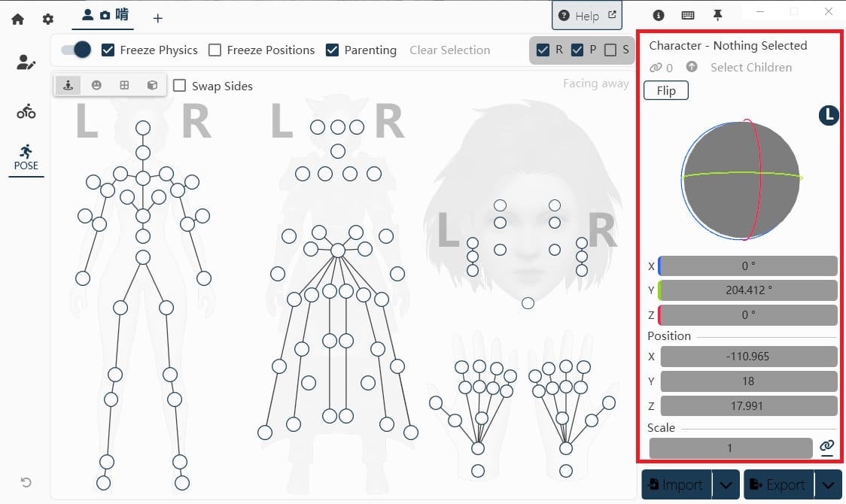Click the keyboard shortcuts icon
Viewport: 846px width, 504px height.
pos(688,15)
